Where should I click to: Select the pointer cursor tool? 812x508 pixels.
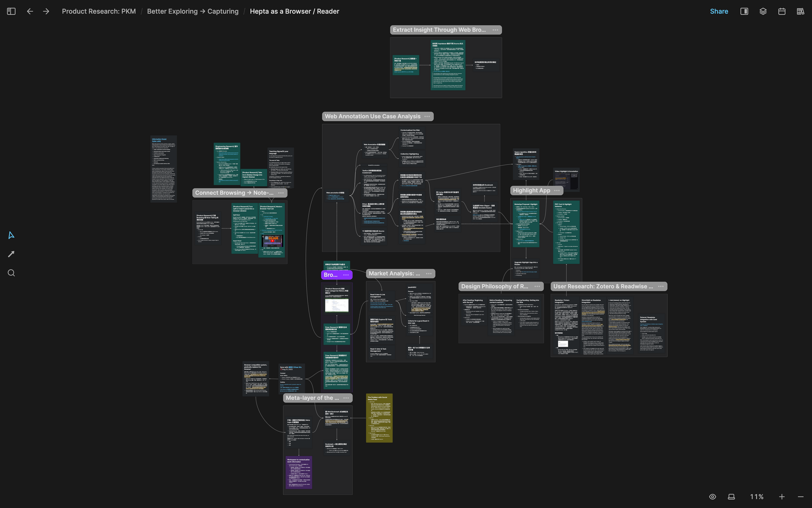coord(11,235)
